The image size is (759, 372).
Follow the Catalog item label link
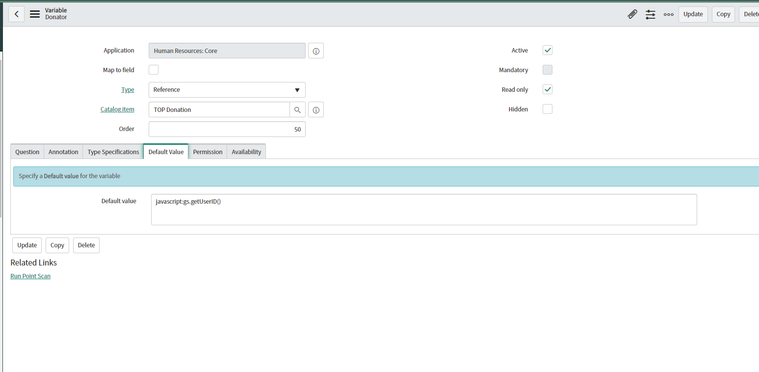[117, 109]
